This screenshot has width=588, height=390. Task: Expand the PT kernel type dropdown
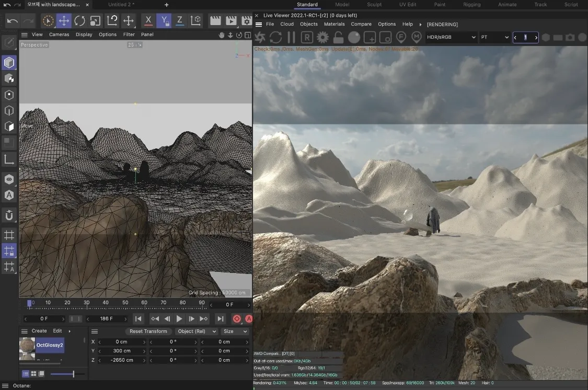(x=494, y=37)
